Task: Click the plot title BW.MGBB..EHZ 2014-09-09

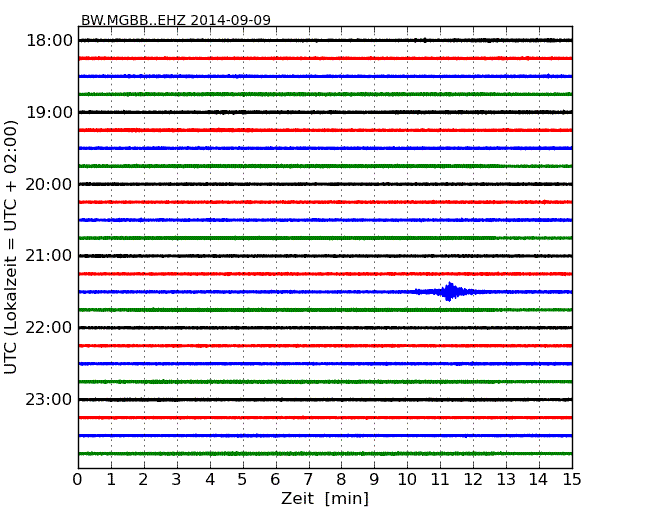Action: coord(176,20)
